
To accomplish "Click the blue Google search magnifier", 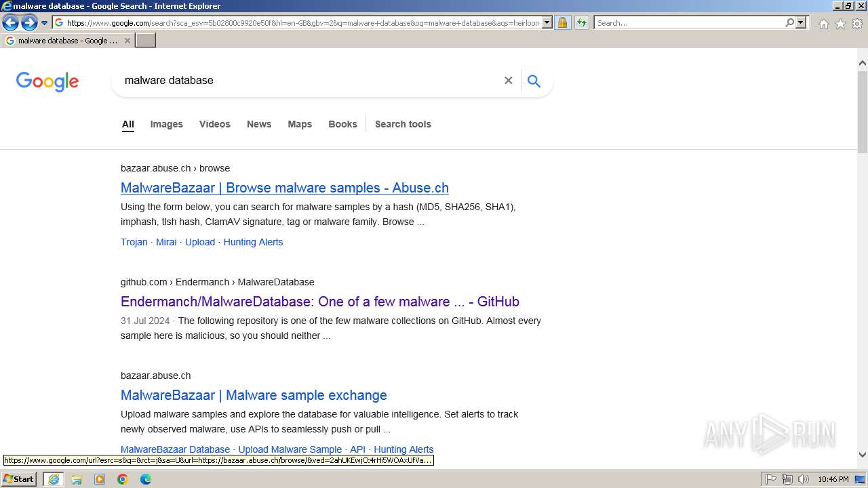I will click(x=534, y=81).
